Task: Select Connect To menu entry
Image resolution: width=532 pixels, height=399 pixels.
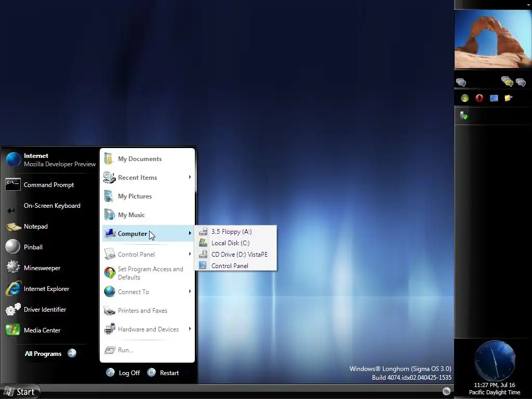Action: 148,292
